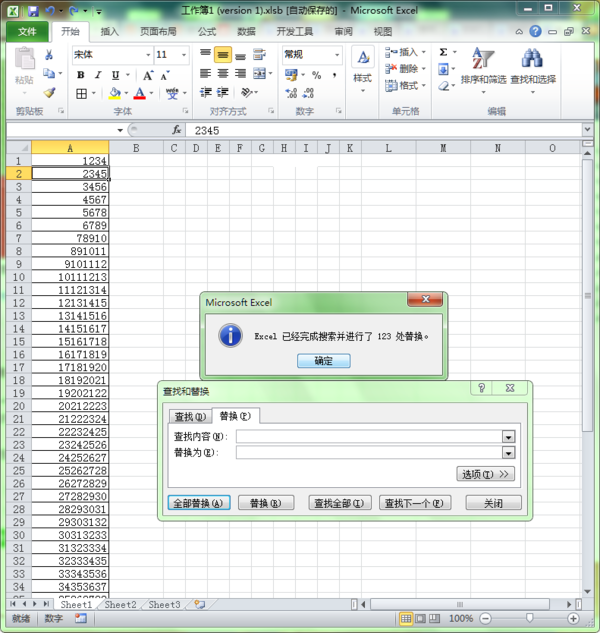
Task: Click the Fill down icon
Action: coord(443,69)
